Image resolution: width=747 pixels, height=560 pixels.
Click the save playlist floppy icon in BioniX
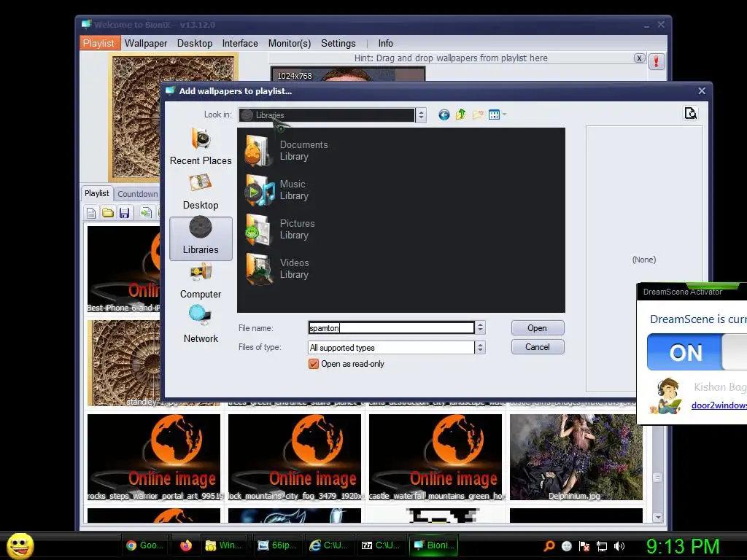pos(124,213)
